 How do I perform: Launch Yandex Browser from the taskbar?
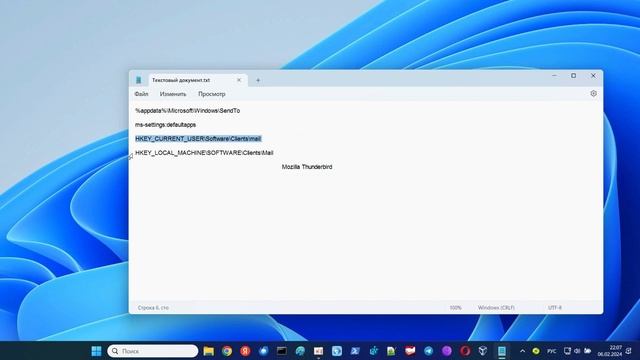click(x=245, y=351)
